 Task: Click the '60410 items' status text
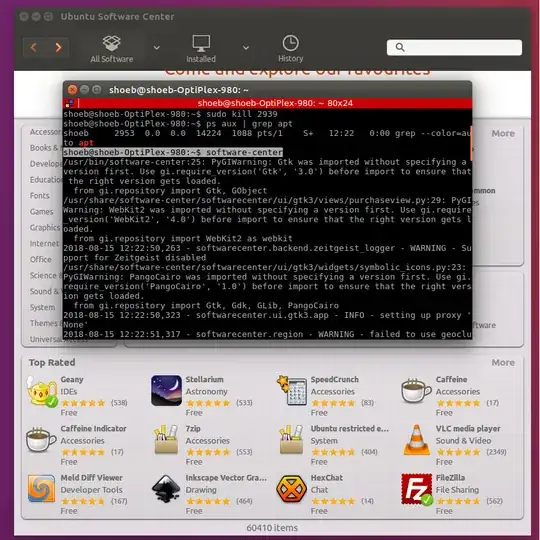coord(272,528)
